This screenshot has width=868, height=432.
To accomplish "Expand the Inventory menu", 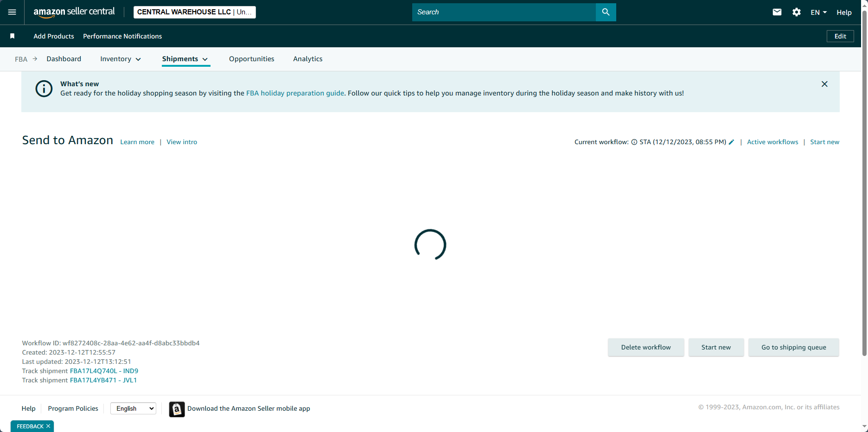I will pos(121,59).
